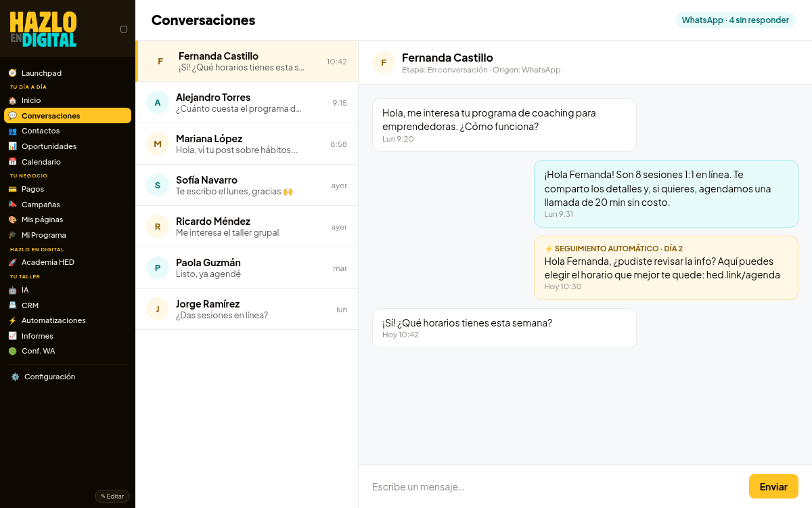Open Academia HED menu item

[x=68, y=262]
